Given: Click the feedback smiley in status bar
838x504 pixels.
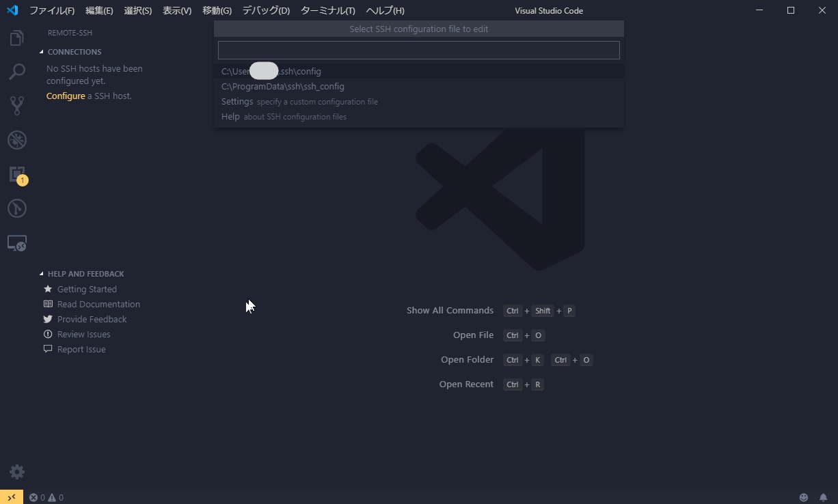Looking at the screenshot, I should tap(804, 497).
